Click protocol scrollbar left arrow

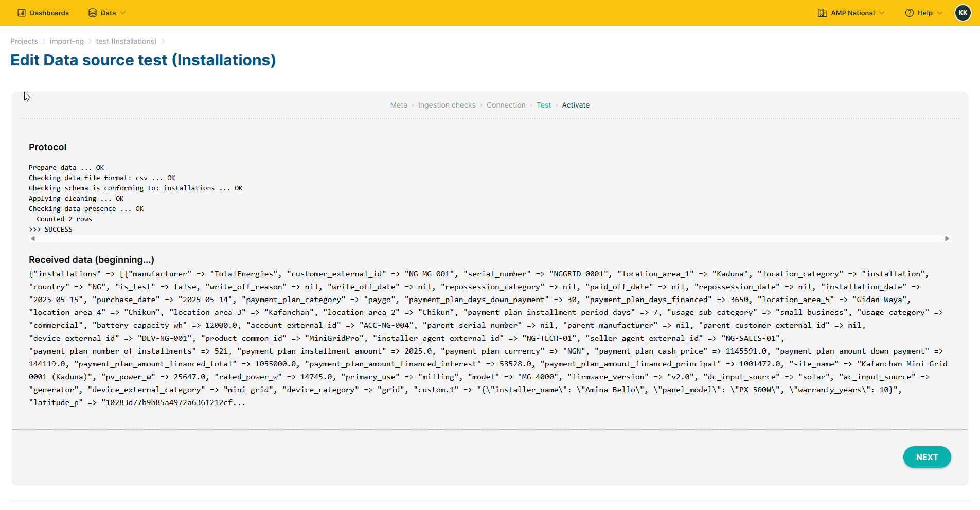[x=33, y=239]
